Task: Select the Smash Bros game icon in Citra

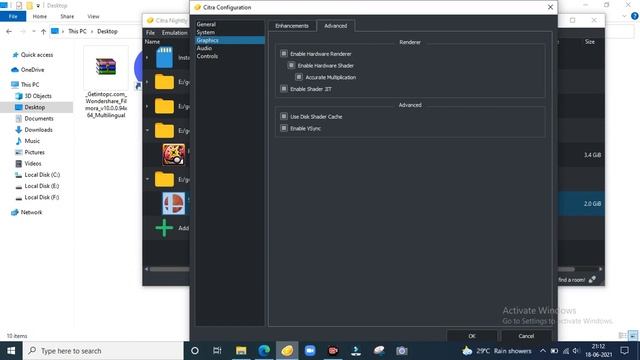Action: pos(174,203)
